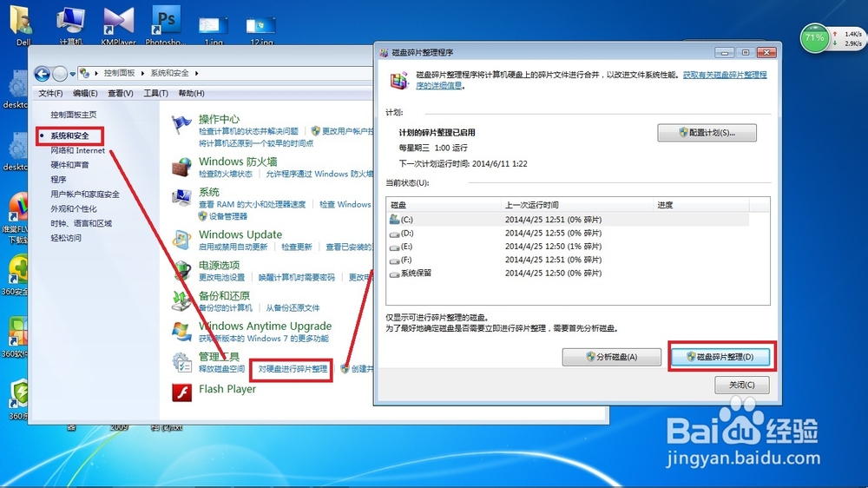
Task: Open the Dell folder desktop icon
Action: coord(23,24)
